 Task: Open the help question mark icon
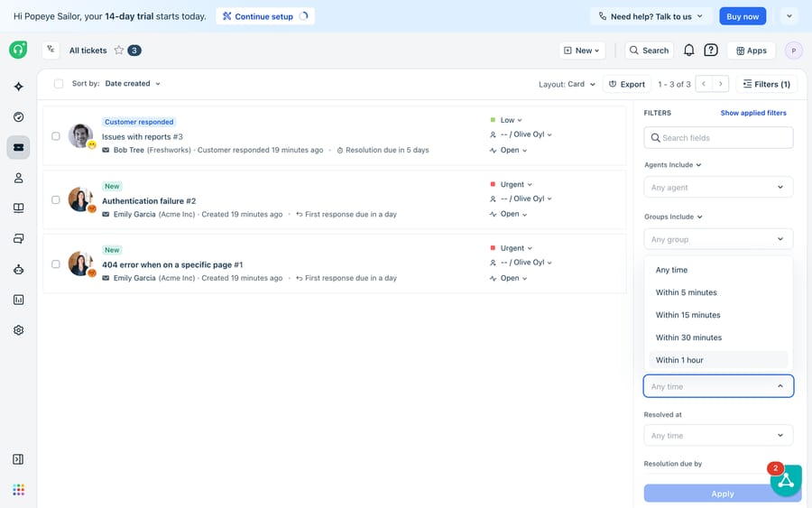pos(711,51)
